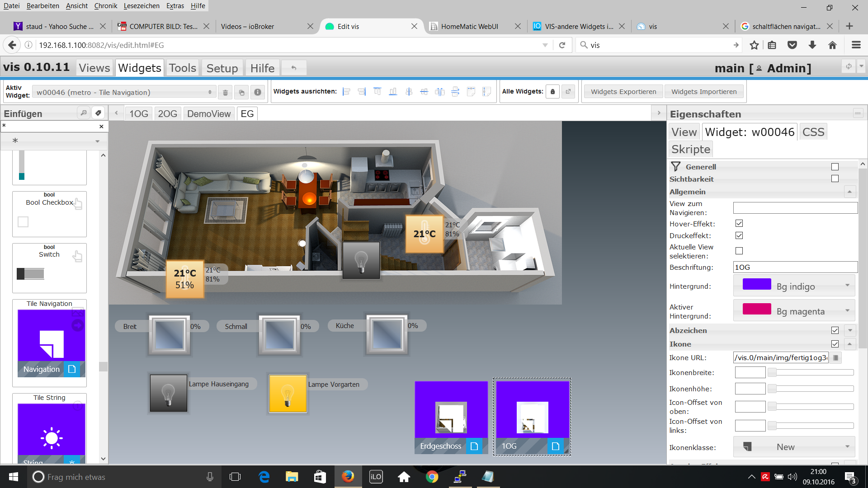
Task: Disable the Hover-Effekt checkbox
Action: point(739,224)
